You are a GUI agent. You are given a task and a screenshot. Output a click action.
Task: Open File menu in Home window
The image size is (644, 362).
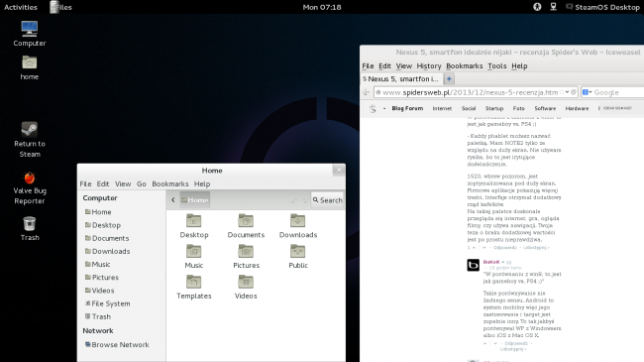tap(85, 183)
